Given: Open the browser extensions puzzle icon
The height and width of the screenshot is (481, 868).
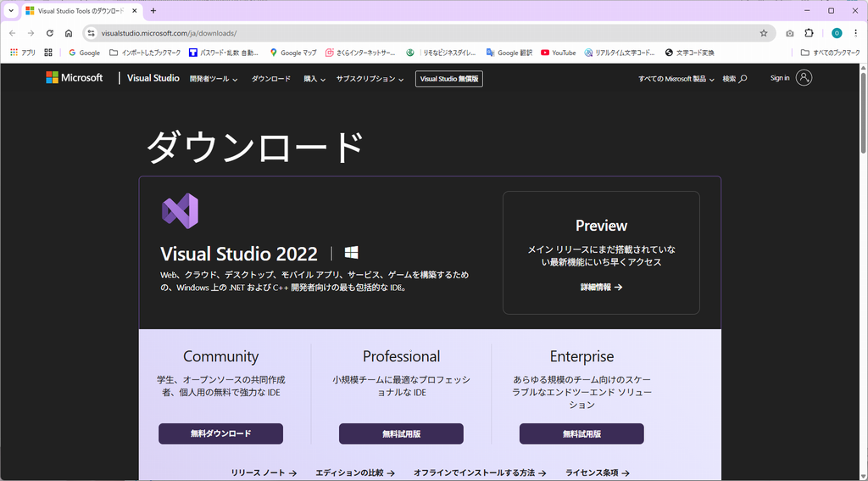Looking at the screenshot, I should pos(809,33).
